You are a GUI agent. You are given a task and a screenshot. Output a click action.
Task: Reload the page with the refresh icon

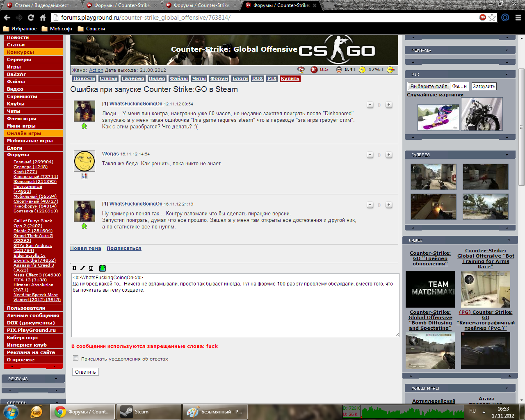coord(31,18)
